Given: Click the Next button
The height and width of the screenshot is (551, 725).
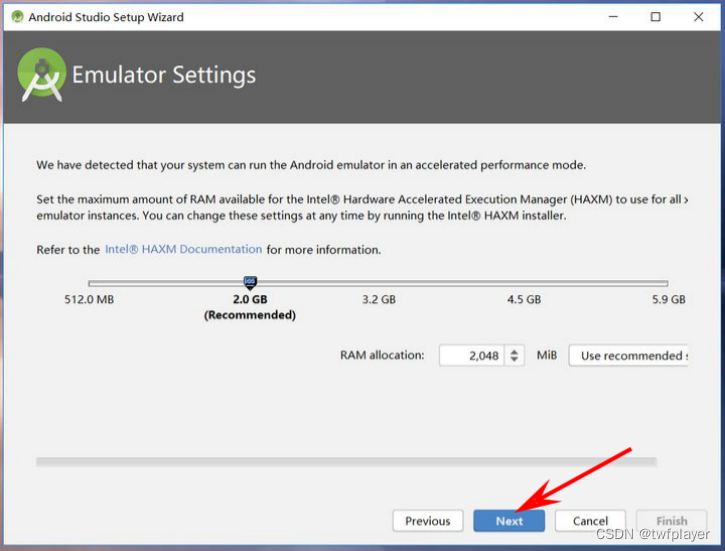Looking at the screenshot, I should (x=509, y=521).
